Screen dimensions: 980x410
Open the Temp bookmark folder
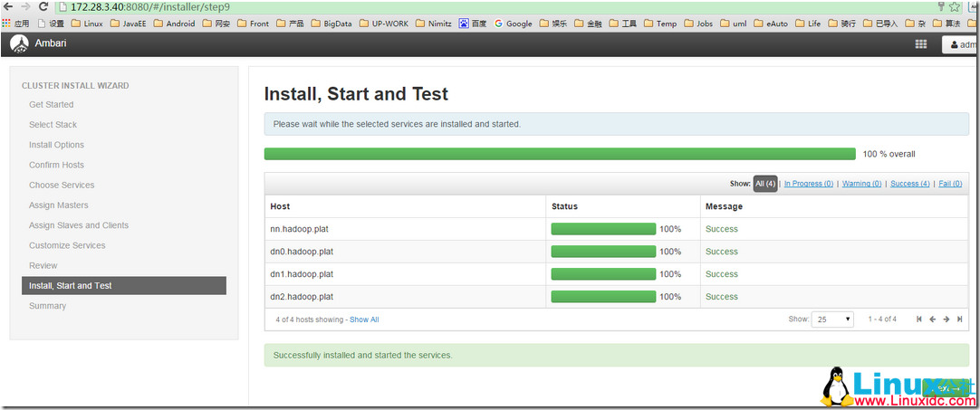(x=660, y=24)
